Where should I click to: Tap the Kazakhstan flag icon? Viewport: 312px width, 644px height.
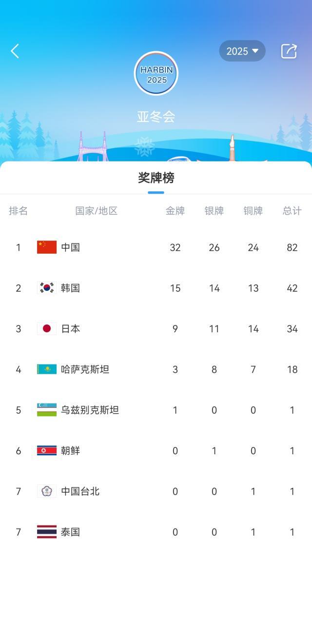pyautogui.click(x=47, y=369)
